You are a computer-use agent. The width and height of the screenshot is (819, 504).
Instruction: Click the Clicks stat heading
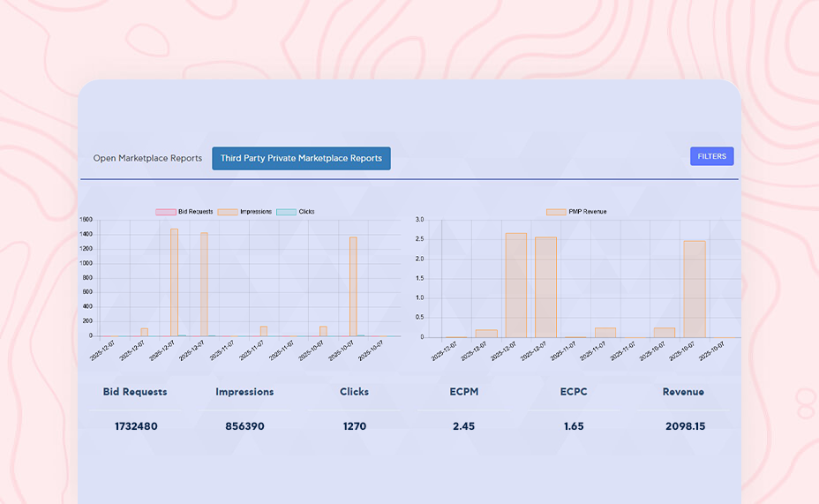(354, 392)
